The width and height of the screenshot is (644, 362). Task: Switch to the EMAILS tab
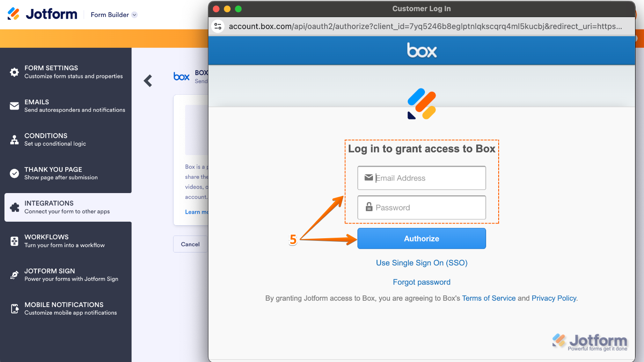[66, 106]
